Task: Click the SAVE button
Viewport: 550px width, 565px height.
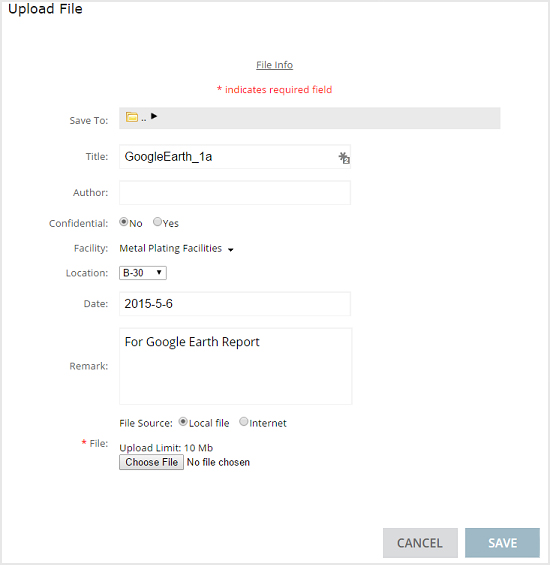Action: pos(502,543)
